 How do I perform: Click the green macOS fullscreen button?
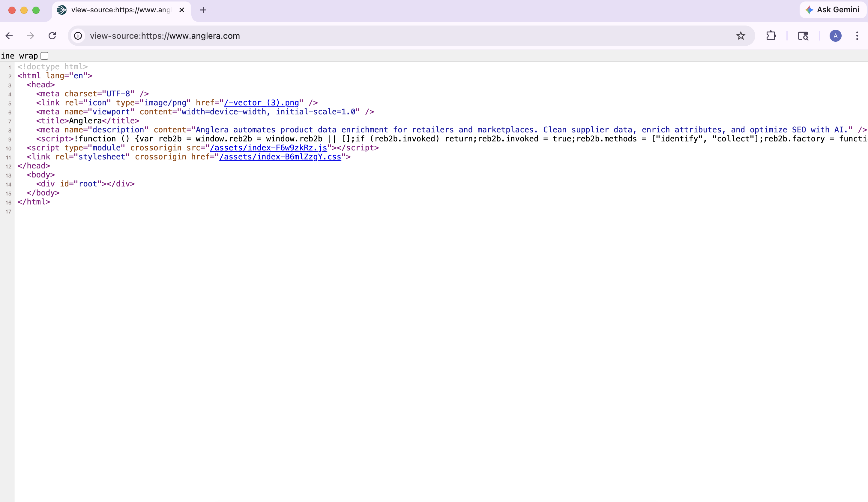point(36,10)
